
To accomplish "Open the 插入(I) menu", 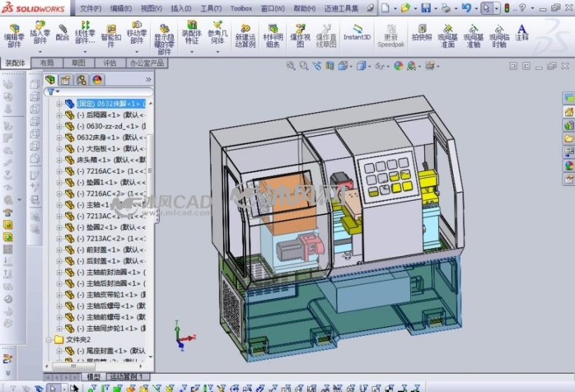I will (x=181, y=8).
